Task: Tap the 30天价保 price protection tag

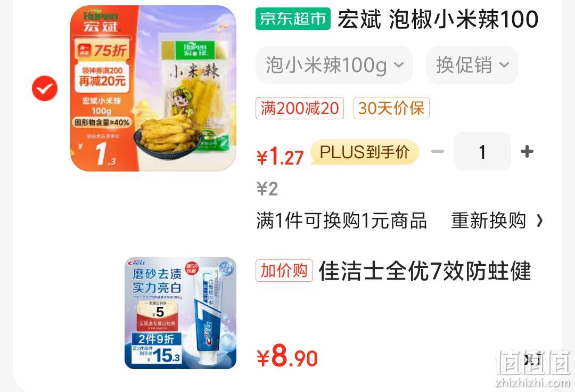Action: [391, 108]
